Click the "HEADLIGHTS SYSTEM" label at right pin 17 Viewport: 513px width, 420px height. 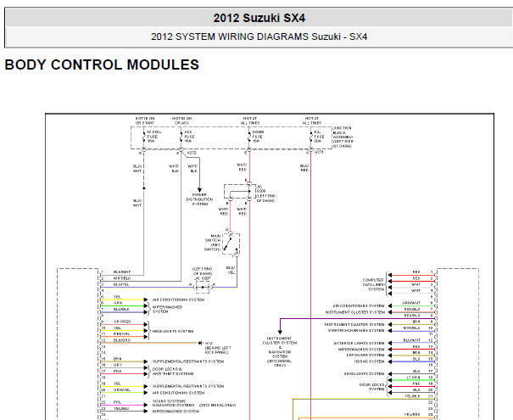pos(364,374)
